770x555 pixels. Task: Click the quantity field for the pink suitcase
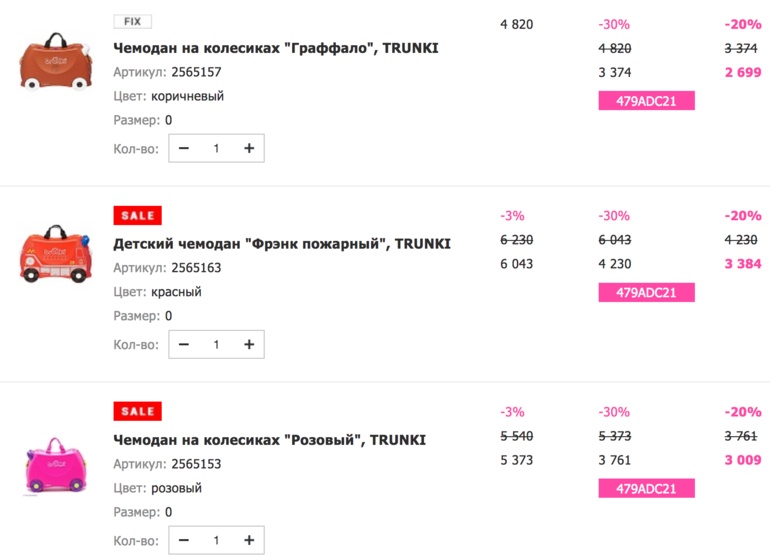click(x=216, y=540)
